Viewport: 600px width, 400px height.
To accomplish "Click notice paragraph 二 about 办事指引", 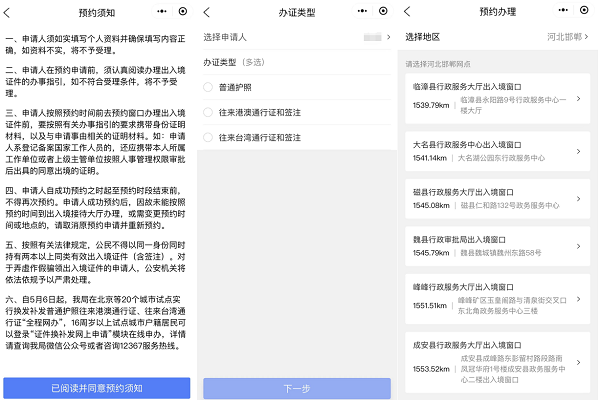I will click(x=95, y=82).
